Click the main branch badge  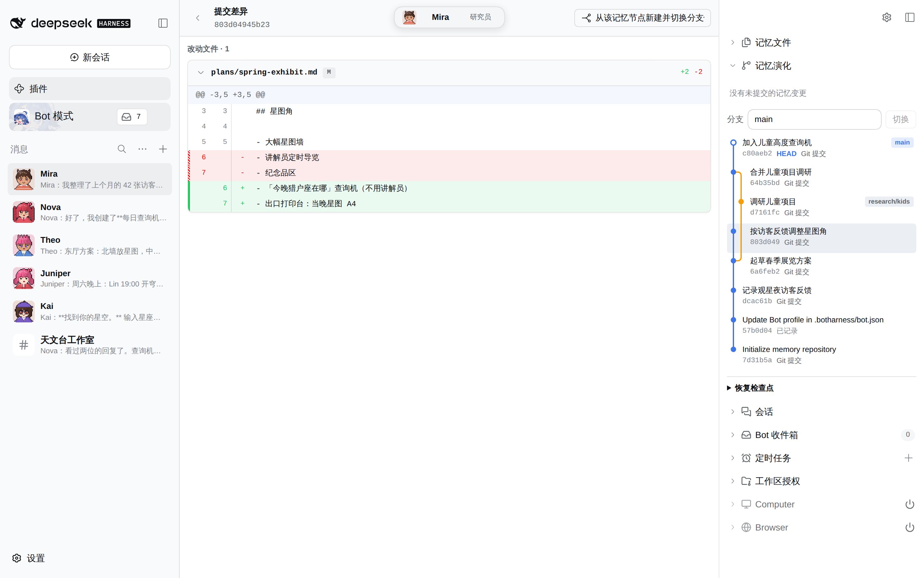902,143
